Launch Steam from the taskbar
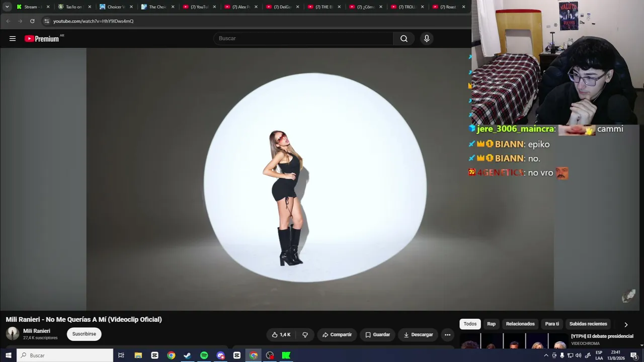The width and height of the screenshot is (644, 362). click(x=187, y=355)
